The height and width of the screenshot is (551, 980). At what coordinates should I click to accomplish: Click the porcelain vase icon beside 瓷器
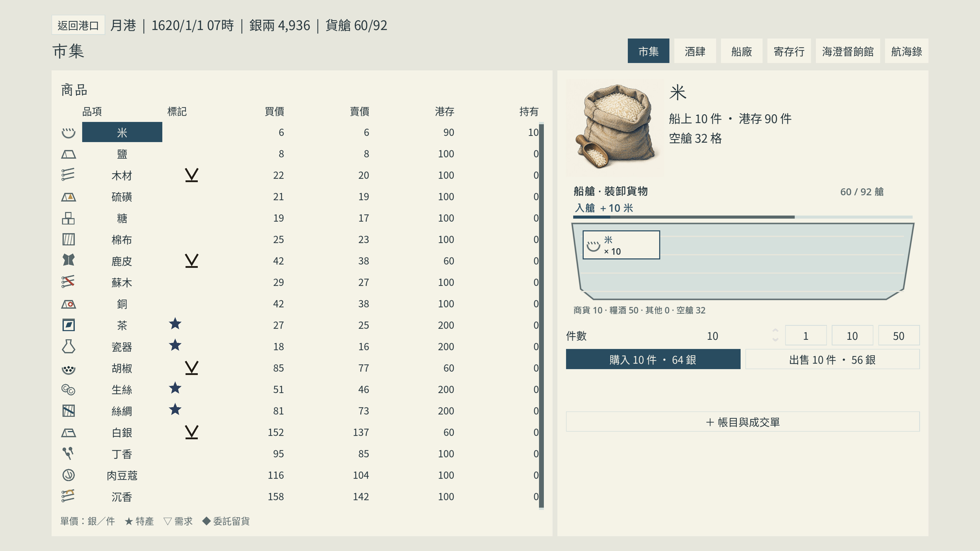[x=68, y=346]
